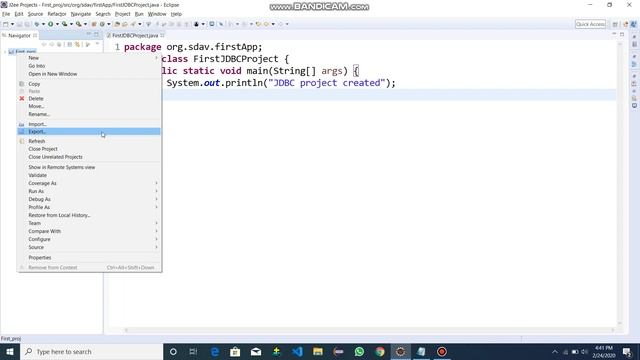Click the Quick Access search field
Image resolution: width=640 pixels, height=360 pixels.
[x=590, y=24]
